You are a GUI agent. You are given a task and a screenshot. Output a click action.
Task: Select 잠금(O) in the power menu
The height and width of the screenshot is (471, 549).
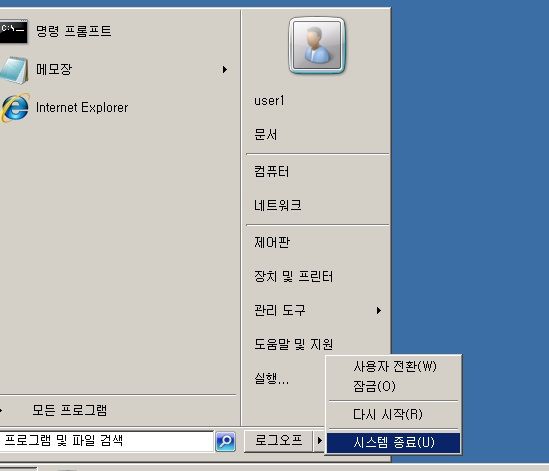[x=393, y=386]
